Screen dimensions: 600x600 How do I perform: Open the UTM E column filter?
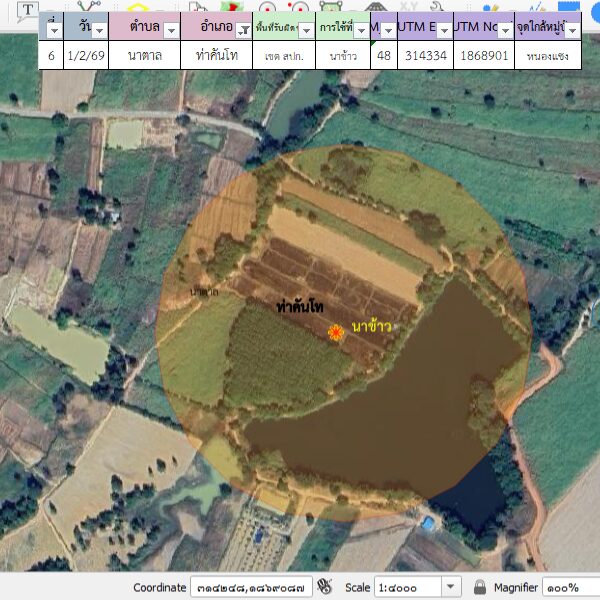pyautogui.click(x=442, y=31)
